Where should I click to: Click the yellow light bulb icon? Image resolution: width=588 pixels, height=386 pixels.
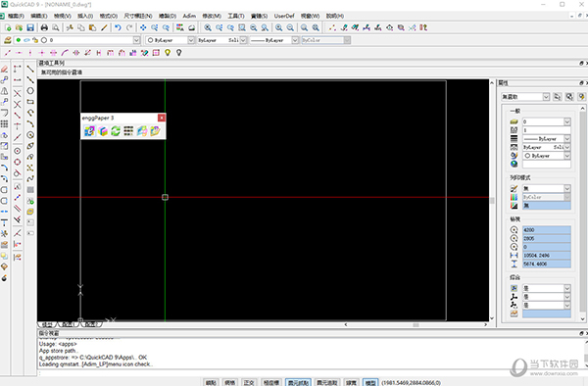[168, 53]
